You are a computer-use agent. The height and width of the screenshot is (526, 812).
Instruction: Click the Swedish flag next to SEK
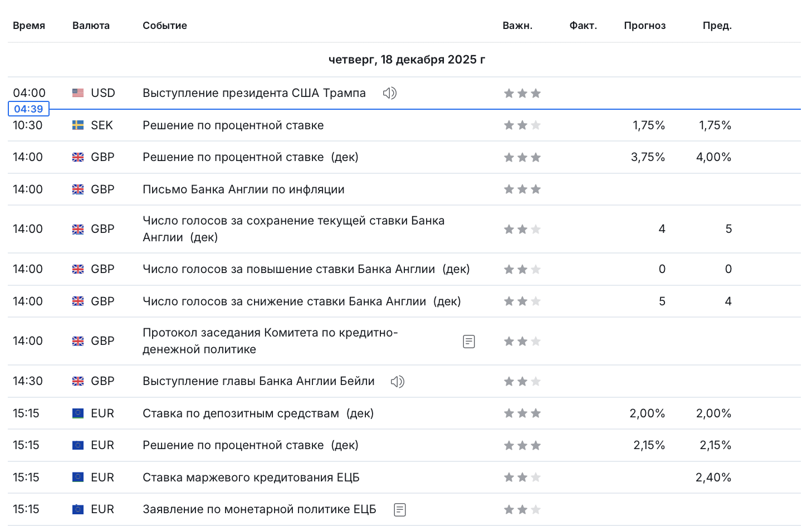(78, 125)
